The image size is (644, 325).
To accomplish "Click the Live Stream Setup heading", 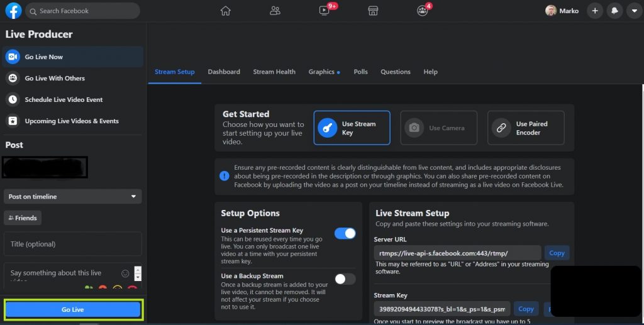I will [x=413, y=213].
